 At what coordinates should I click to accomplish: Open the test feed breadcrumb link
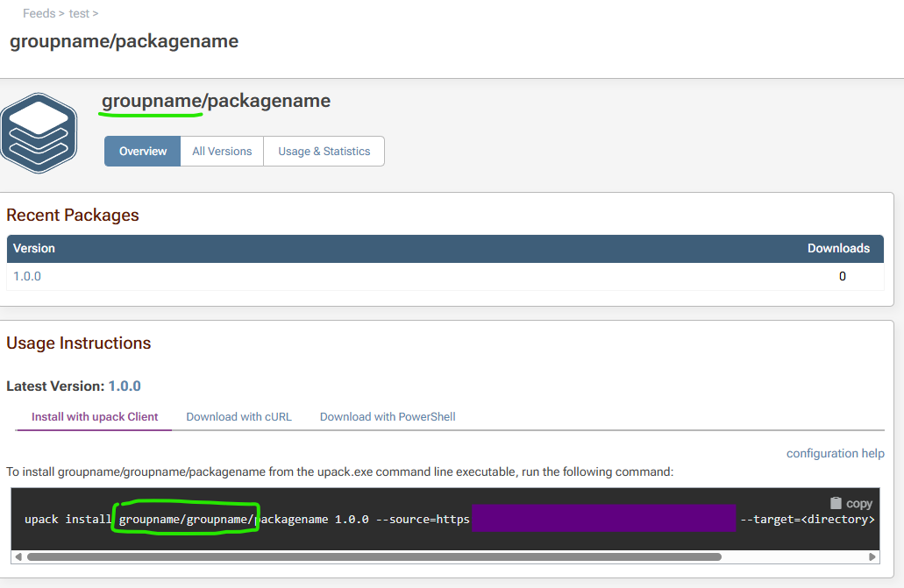click(79, 13)
